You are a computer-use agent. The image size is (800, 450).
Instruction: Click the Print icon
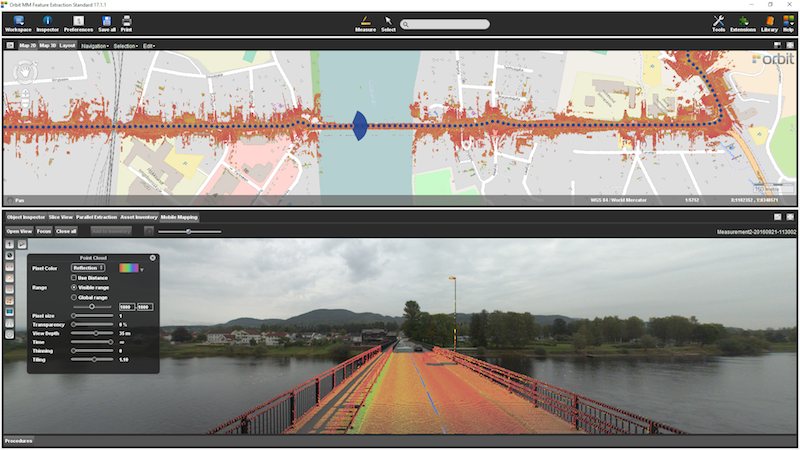pyautogui.click(x=127, y=21)
